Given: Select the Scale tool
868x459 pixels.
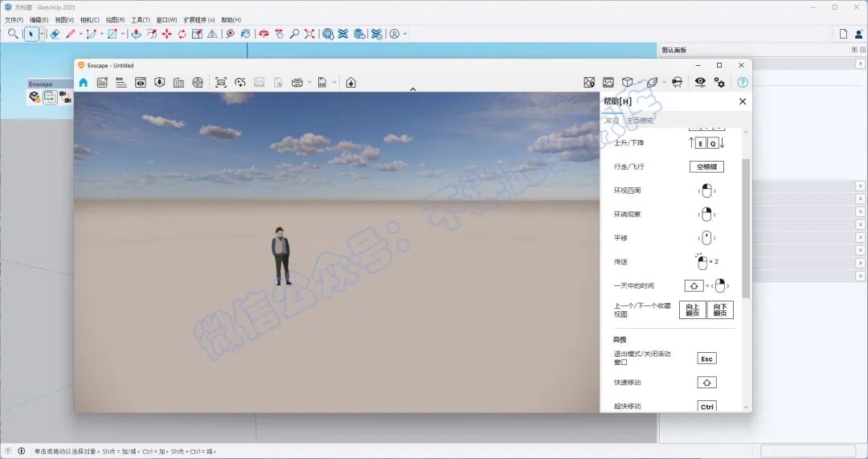Looking at the screenshot, I should [197, 34].
